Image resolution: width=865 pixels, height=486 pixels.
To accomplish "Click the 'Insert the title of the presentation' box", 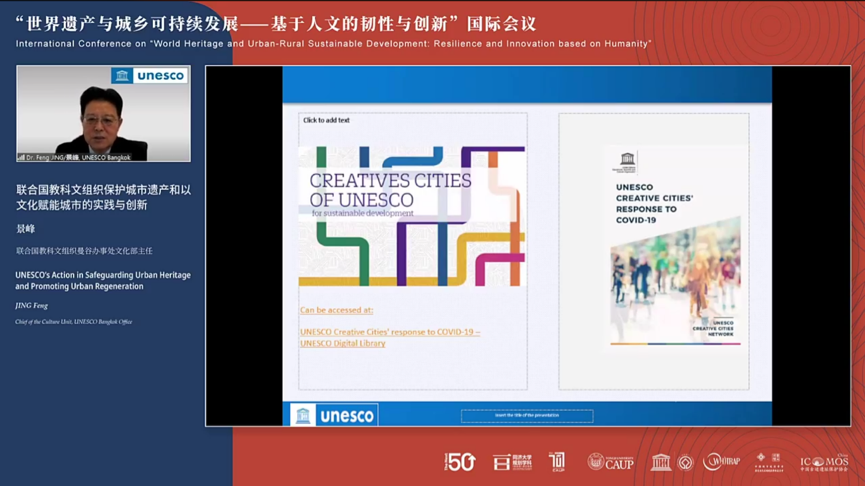I will click(527, 416).
